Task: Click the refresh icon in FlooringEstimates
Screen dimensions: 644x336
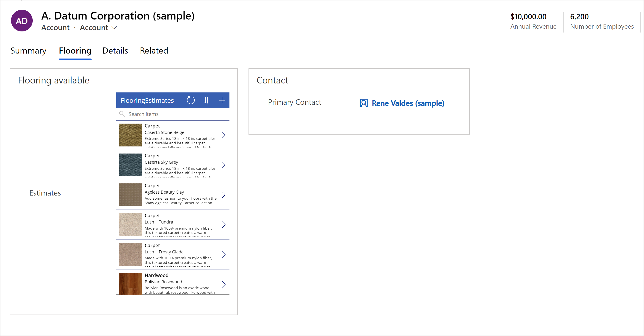Action: [191, 100]
